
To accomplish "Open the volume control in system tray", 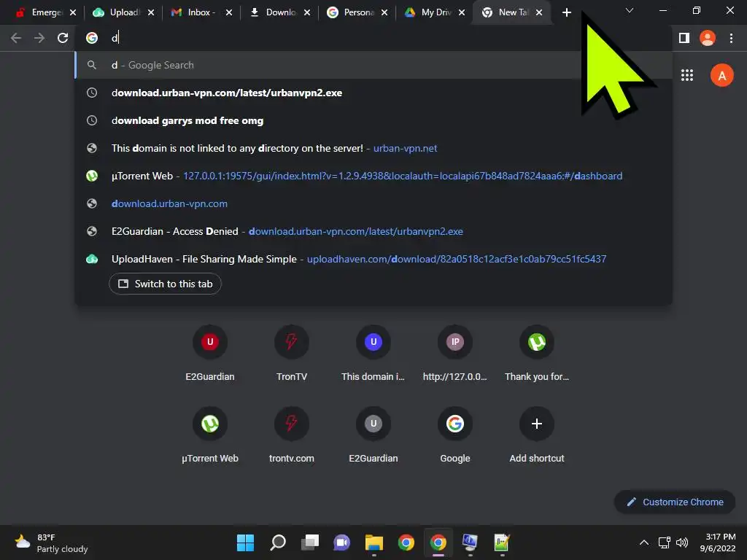I will [x=682, y=542].
